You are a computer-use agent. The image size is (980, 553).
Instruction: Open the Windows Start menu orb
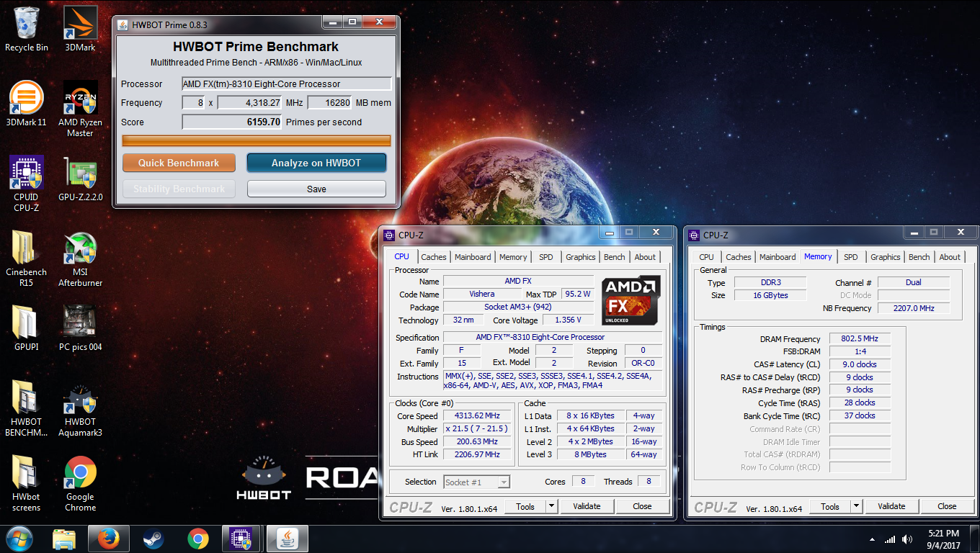pyautogui.click(x=19, y=538)
